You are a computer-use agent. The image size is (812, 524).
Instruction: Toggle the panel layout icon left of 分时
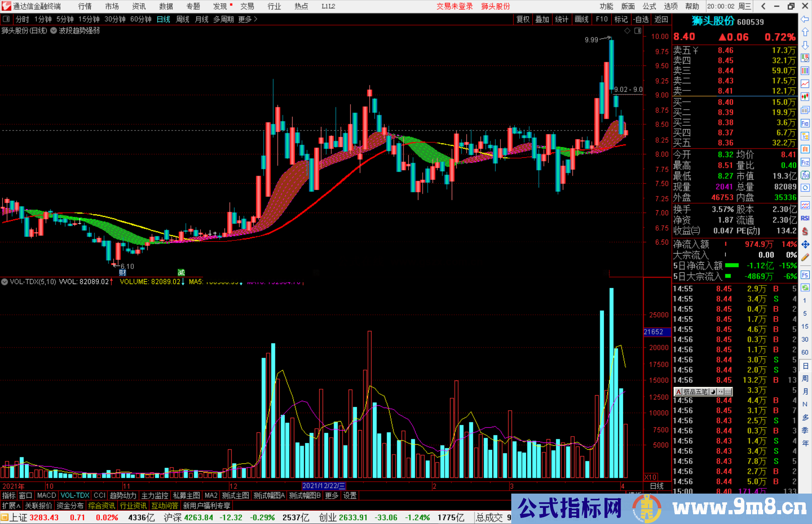(6, 19)
